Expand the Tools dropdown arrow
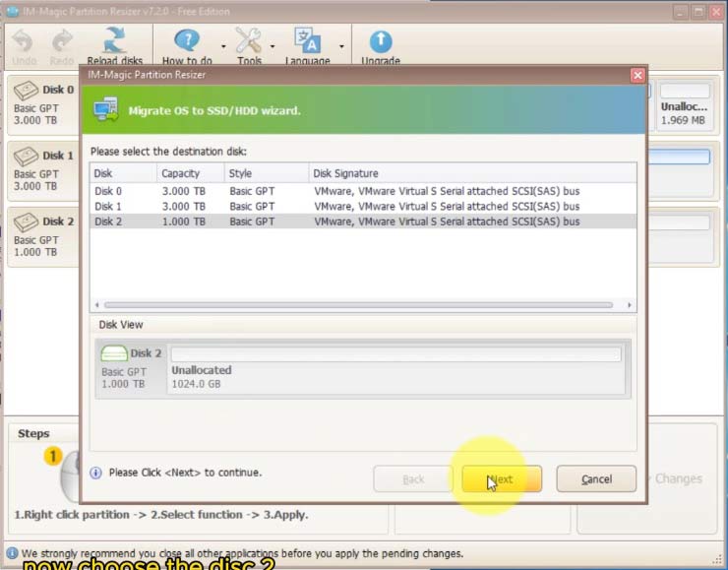 click(273, 46)
